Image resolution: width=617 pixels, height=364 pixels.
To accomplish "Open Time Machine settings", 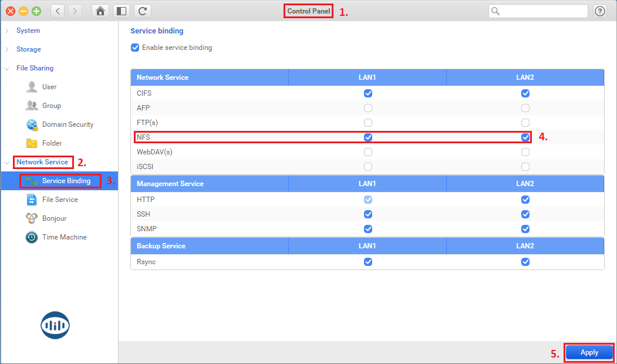I will click(64, 237).
